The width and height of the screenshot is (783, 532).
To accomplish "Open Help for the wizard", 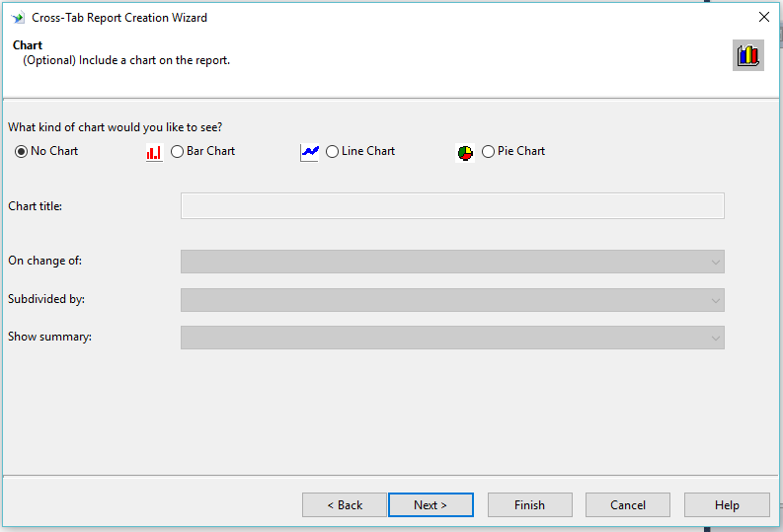I will point(727,505).
